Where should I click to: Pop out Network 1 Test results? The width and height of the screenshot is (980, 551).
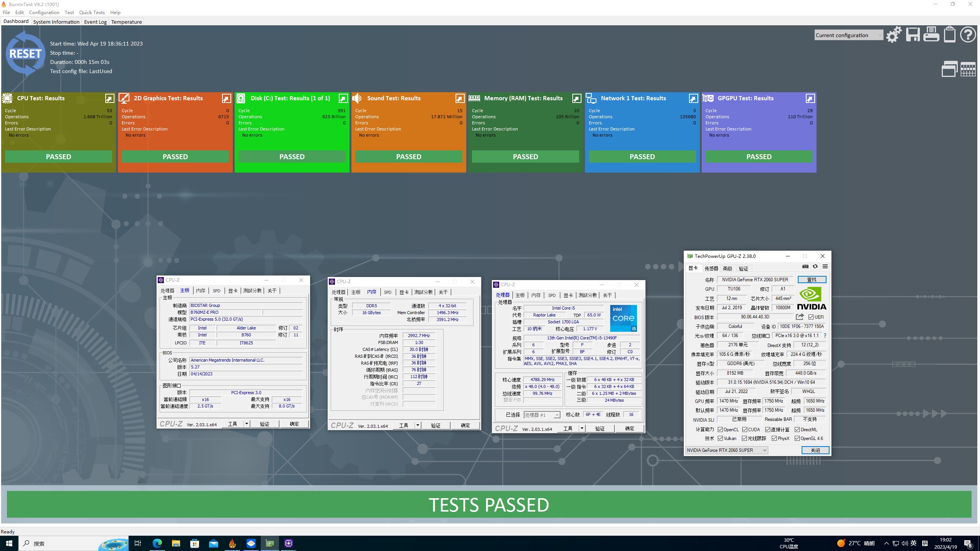[693, 99]
